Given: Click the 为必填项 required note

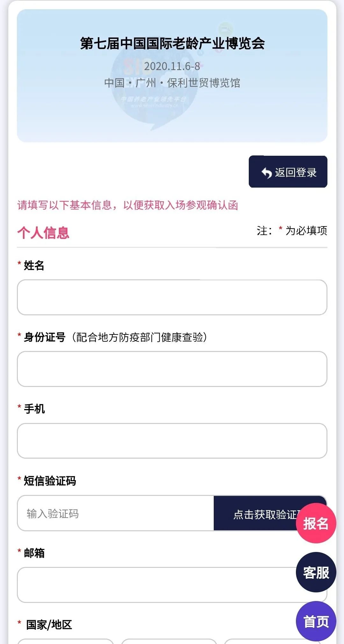Looking at the screenshot, I should [x=306, y=231].
